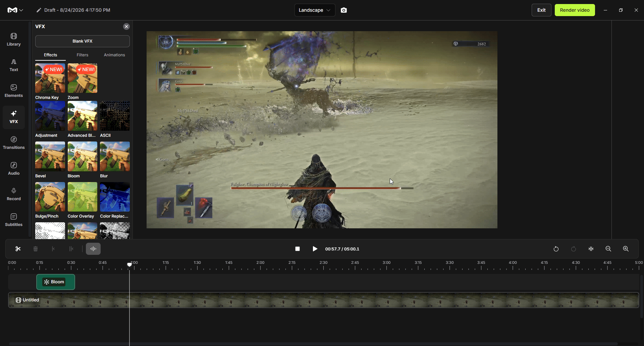The height and width of the screenshot is (346, 644).
Task: Open the Record sidebar panel
Action: [x=14, y=194]
